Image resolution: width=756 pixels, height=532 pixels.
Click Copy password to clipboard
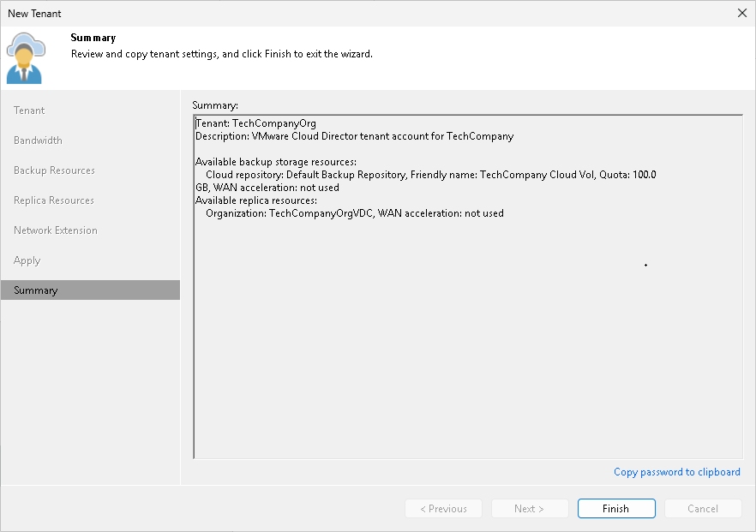(x=676, y=472)
